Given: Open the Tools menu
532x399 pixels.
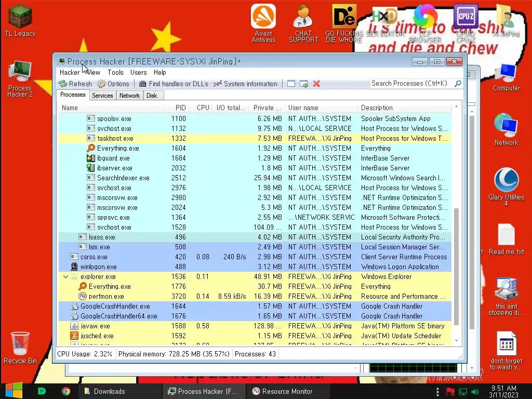Looking at the screenshot, I should pyautogui.click(x=115, y=72).
